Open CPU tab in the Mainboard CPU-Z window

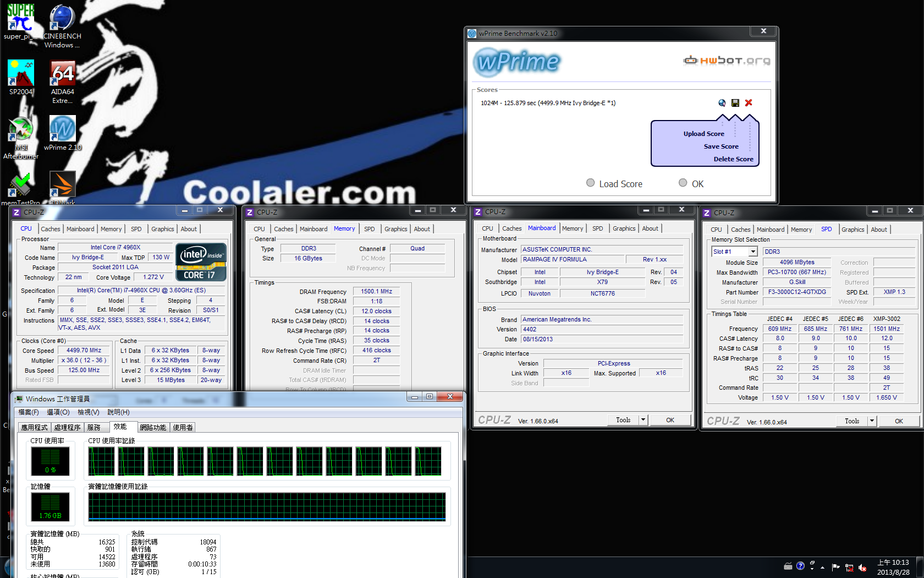coord(487,228)
